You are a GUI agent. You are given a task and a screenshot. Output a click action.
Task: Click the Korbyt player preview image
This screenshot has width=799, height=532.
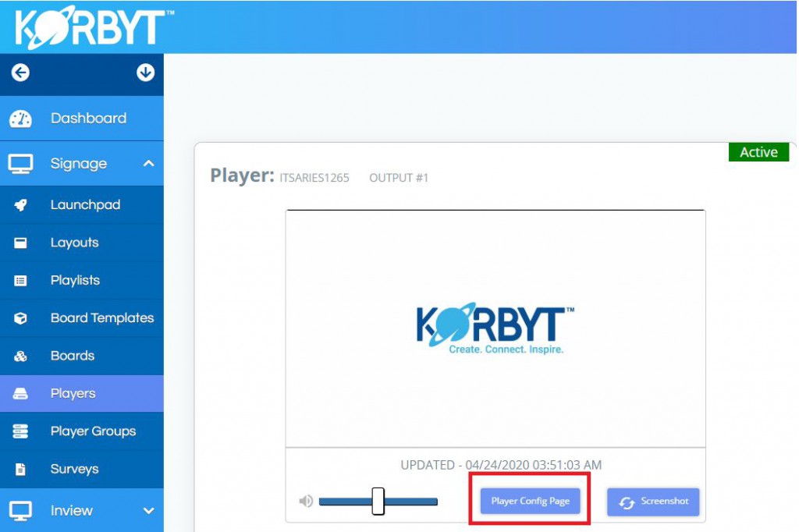(x=495, y=328)
